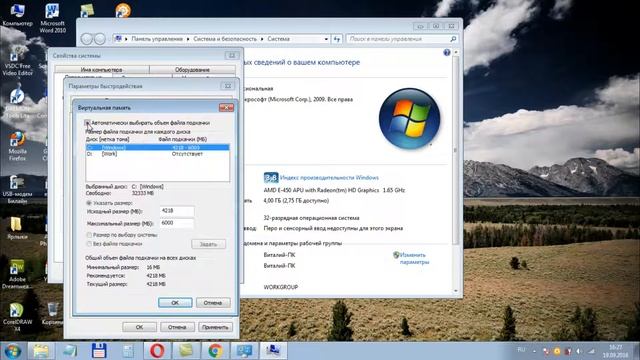The image size is (640, 360).
Task: Open the Индекс производительности Windows link
Action: pyautogui.click(x=329, y=178)
